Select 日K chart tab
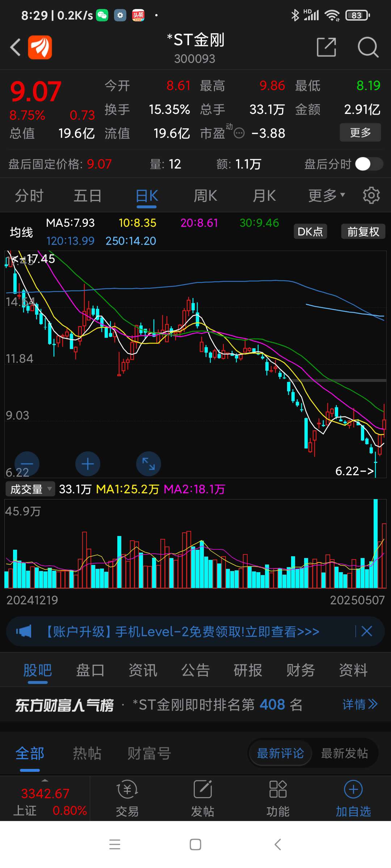The height and width of the screenshot is (868, 391). click(147, 196)
